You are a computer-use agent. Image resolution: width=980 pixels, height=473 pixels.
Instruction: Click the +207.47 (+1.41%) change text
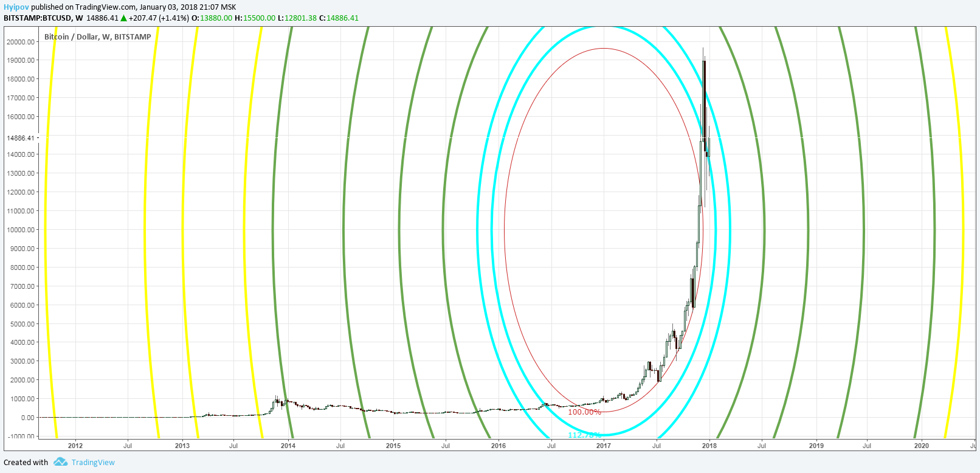(x=159, y=18)
